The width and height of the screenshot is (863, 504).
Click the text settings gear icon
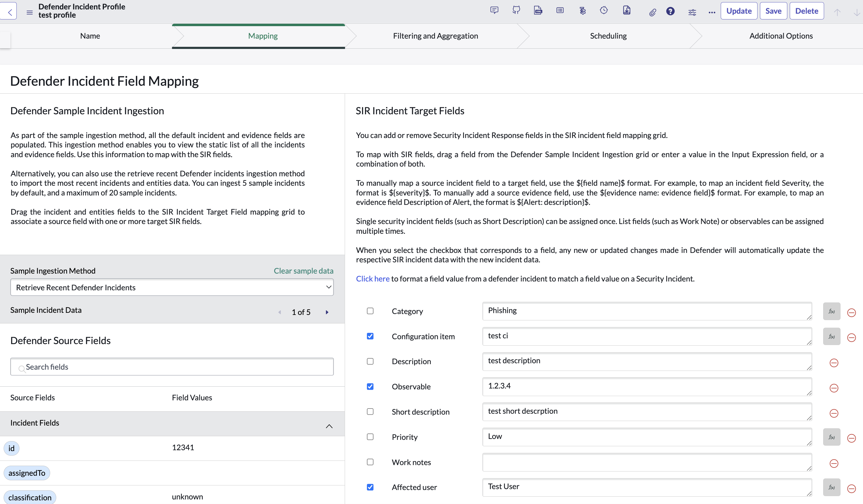(x=582, y=11)
